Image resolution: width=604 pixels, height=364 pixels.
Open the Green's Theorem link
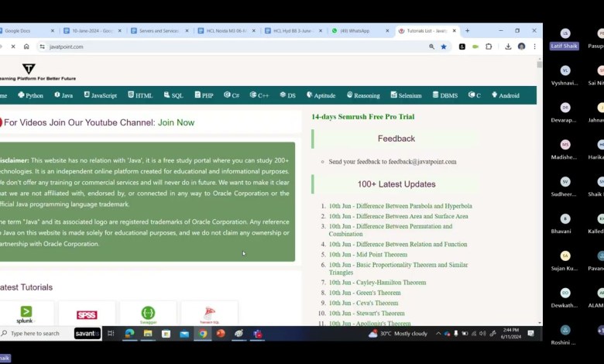point(365,293)
